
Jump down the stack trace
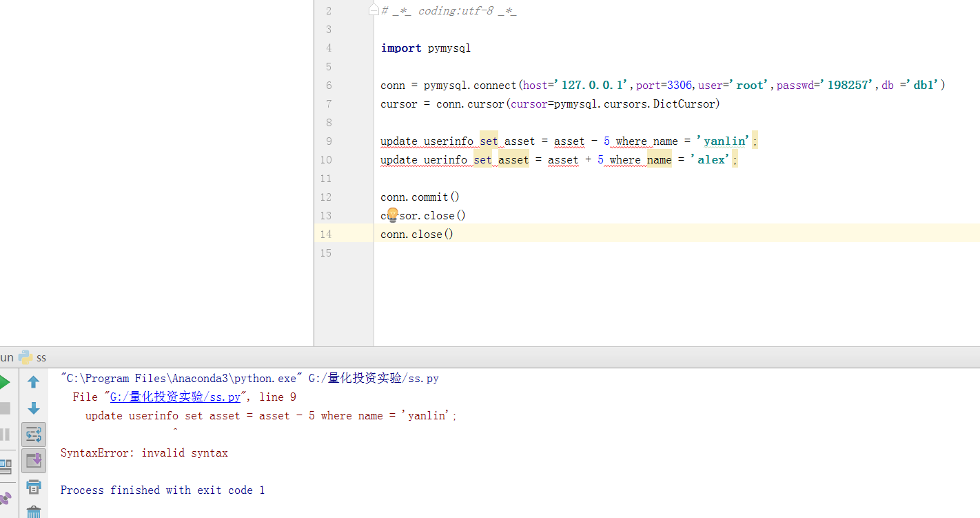point(34,408)
